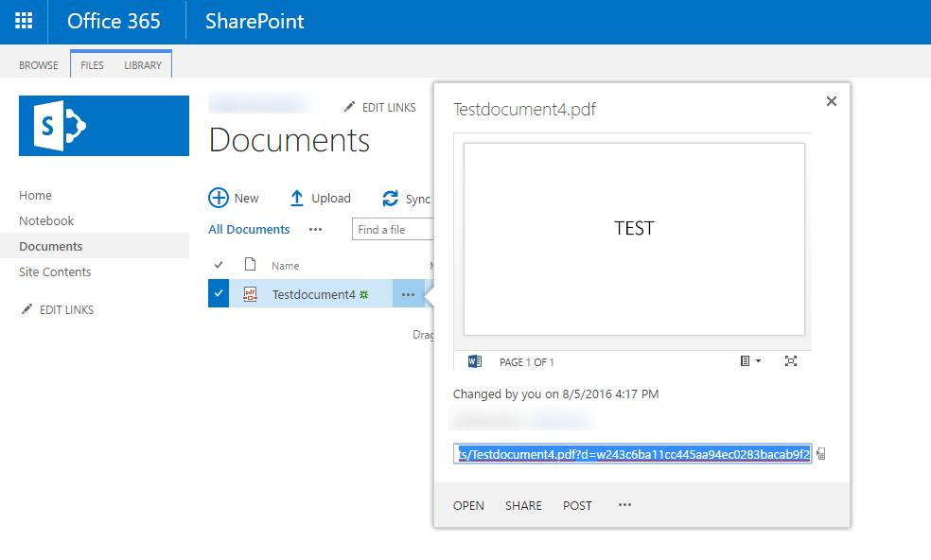Screen dimensions: 931x560
Task: Click the green new-item badge on Testdocument4
Action: click(364, 294)
